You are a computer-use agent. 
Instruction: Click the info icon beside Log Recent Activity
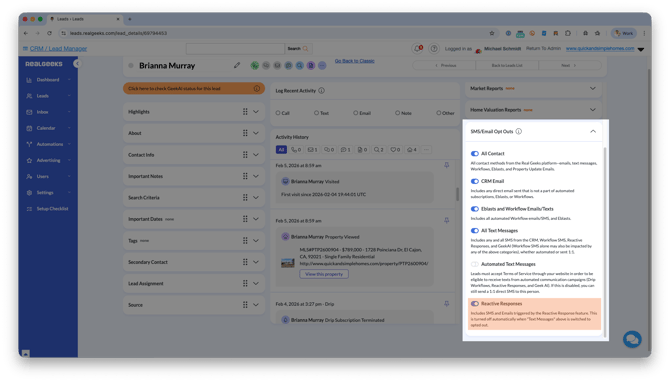(321, 91)
